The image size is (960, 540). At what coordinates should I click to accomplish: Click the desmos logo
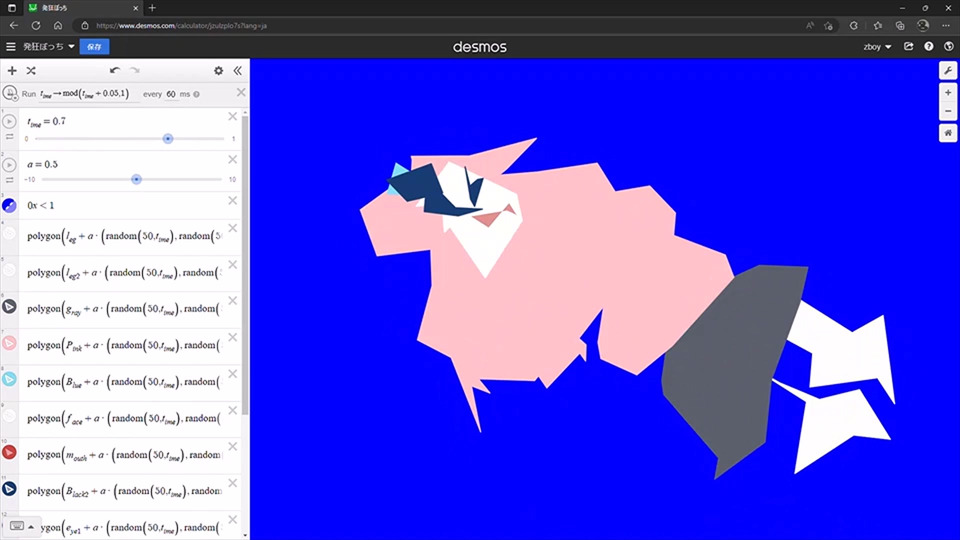[479, 47]
